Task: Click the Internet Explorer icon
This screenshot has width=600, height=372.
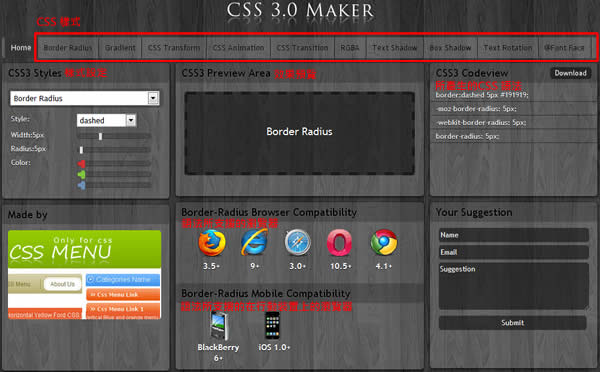Action: click(x=254, y=243)
